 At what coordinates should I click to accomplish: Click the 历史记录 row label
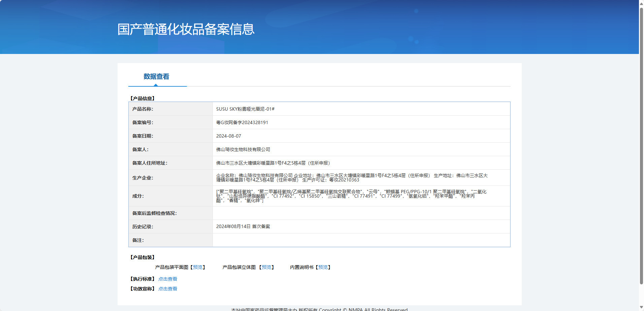coord(142,227)
